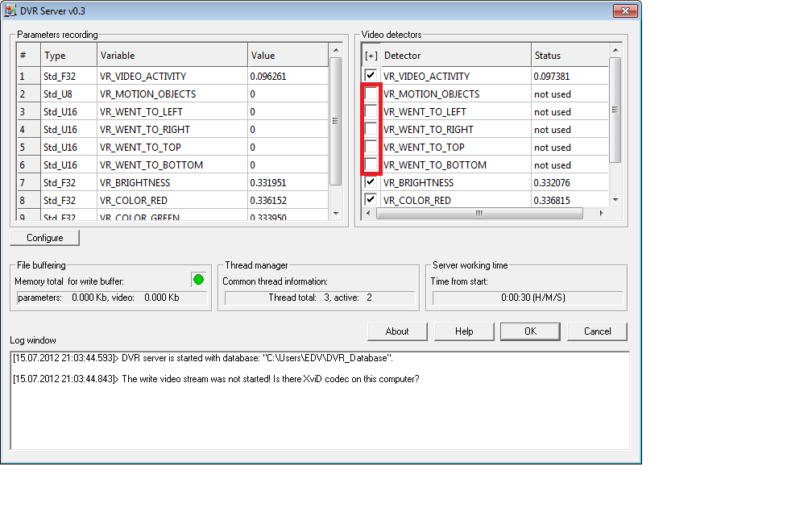Click the green write buffer status indicator

[x=198, y=280]
